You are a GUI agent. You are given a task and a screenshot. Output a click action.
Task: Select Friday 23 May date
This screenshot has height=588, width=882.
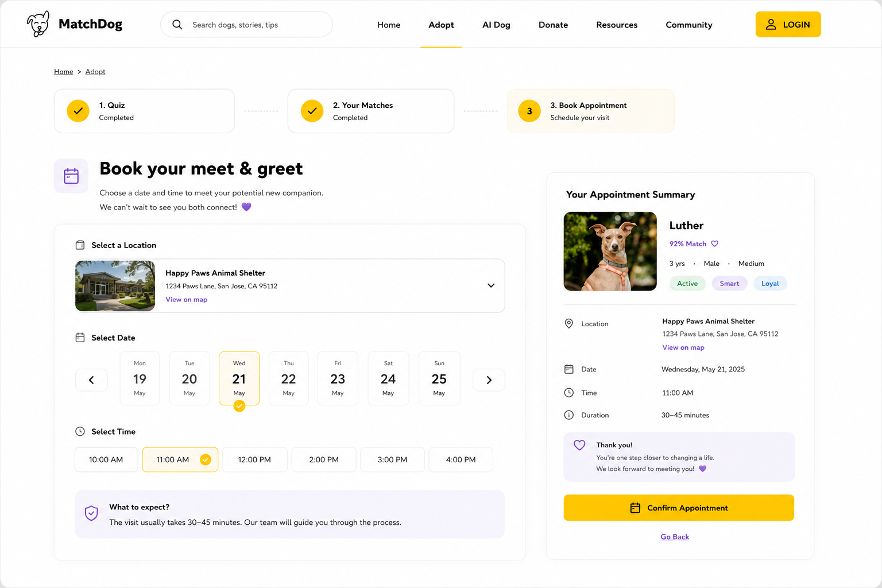coord(338,378)
